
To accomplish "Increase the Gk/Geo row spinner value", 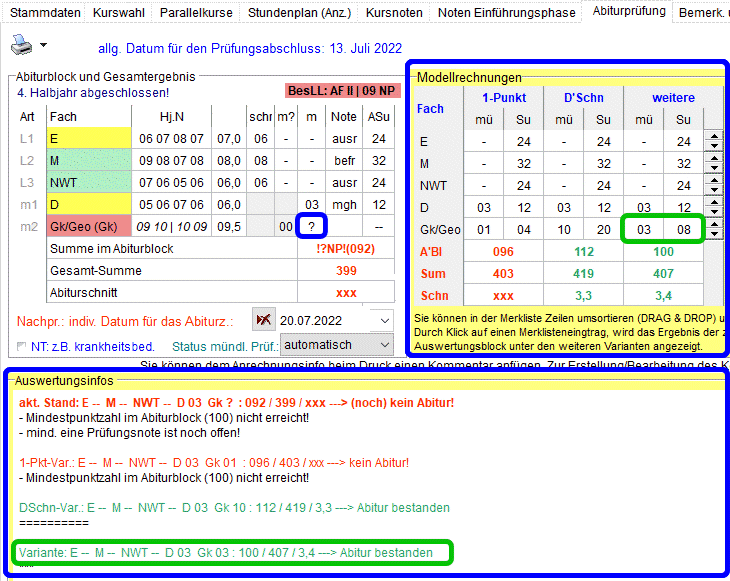I will coord(713,225).
